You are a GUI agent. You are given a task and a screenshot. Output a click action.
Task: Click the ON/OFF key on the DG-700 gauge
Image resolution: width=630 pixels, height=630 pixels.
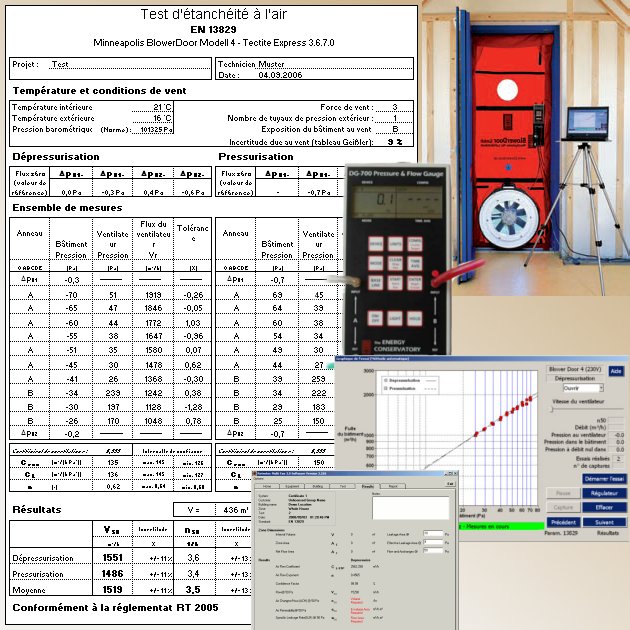(x=375, y=318)
